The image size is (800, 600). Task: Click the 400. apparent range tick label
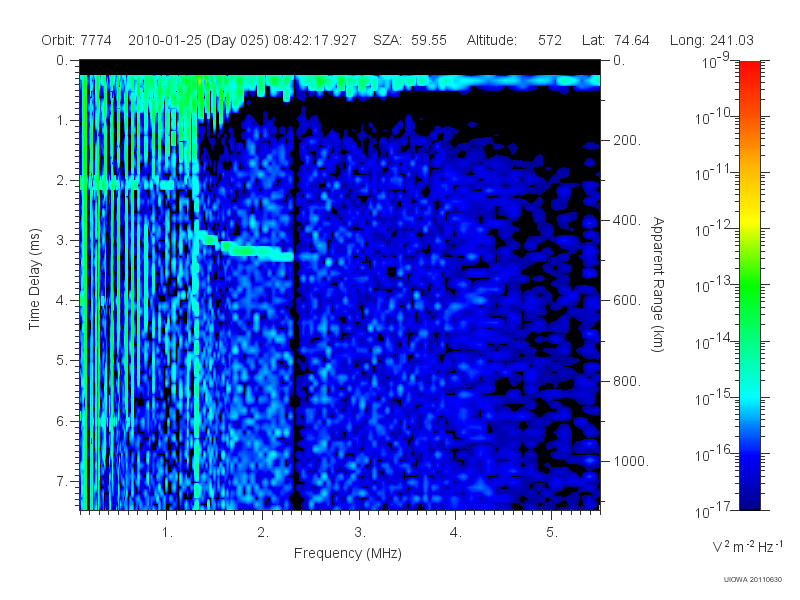pos(627,220)
